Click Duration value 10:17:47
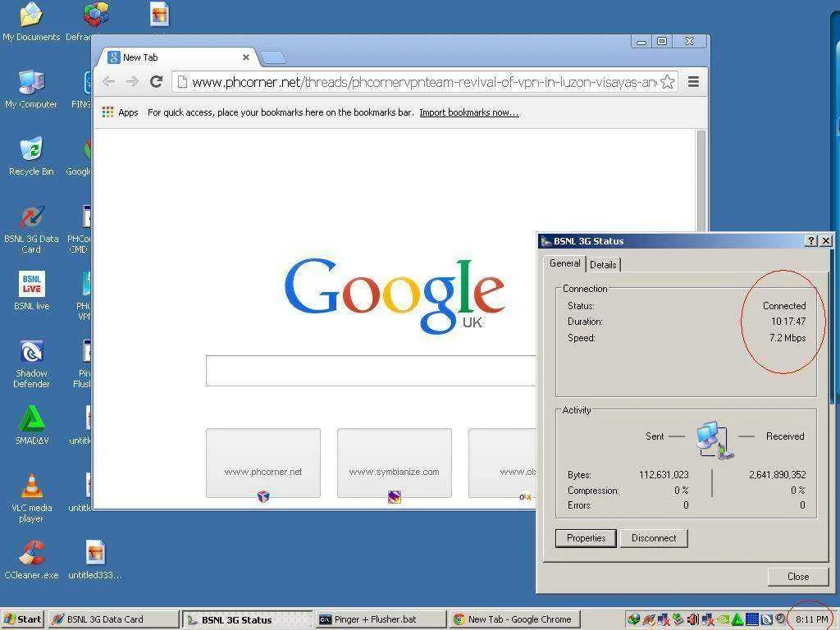 pos(788,322)
